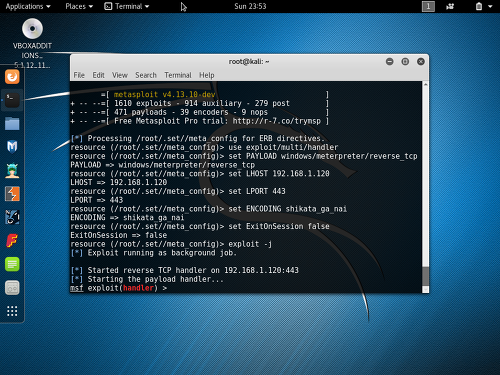Screen dimensions: 500x375
Task: Click '1610 exploits - 914 auxiliary' line
Action: (x=202, y=103)
